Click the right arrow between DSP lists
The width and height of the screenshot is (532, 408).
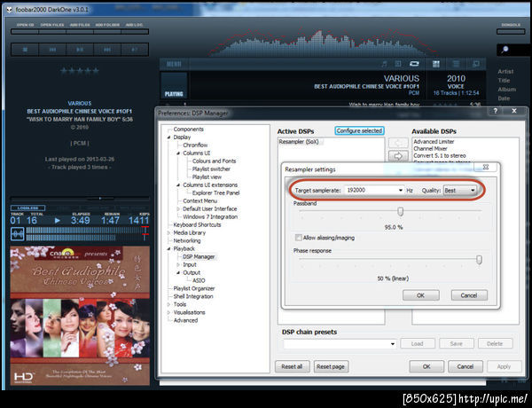click(398, 156)
